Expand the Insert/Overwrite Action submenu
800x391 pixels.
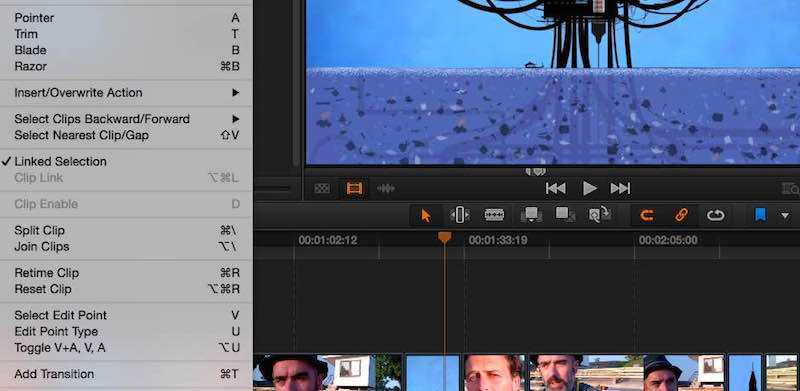[126, 93]
